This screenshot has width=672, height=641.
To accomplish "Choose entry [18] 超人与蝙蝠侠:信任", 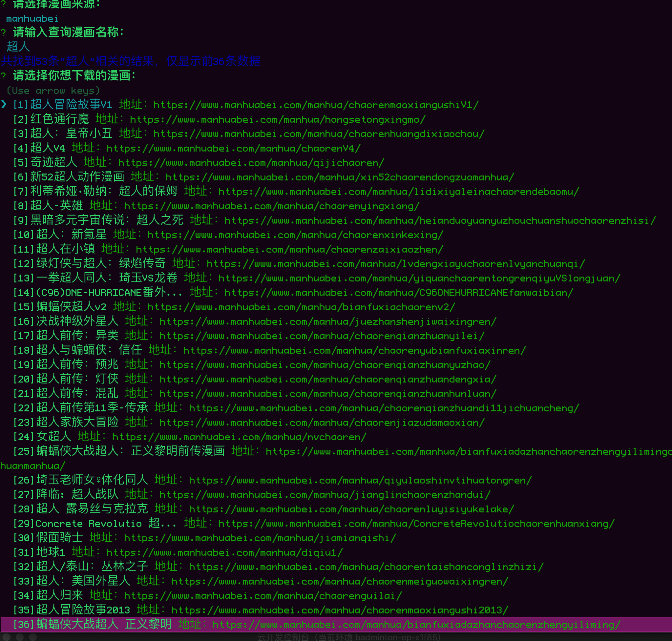I will tap(77, 350).
